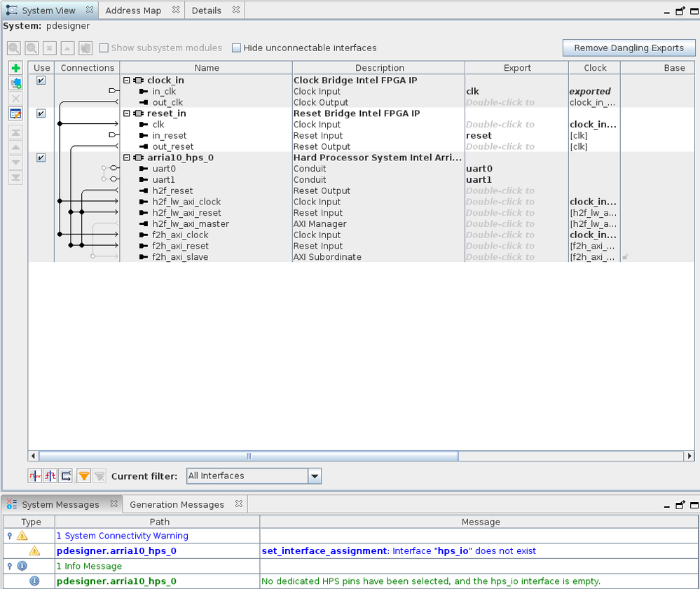
Task: Select the System Connectivity Warning row
Action: point(122,536)
